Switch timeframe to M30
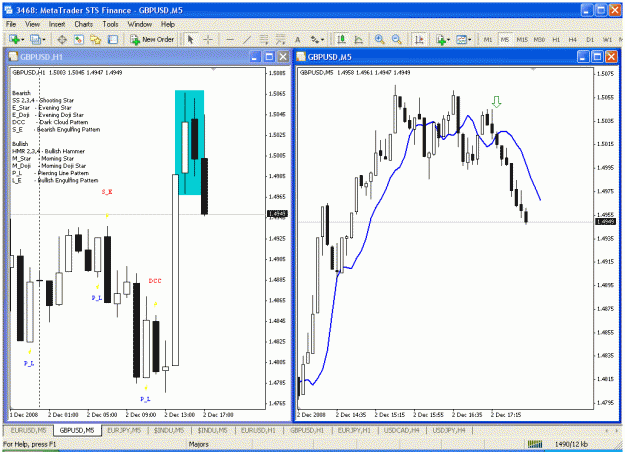The width and height of the screenshot is (625, 452). click(539, 39)
